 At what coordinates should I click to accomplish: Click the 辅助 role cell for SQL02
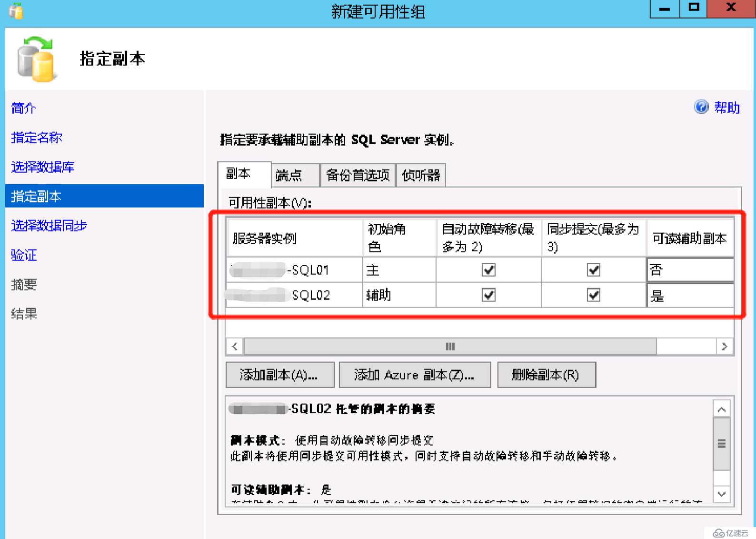(399, 295)
